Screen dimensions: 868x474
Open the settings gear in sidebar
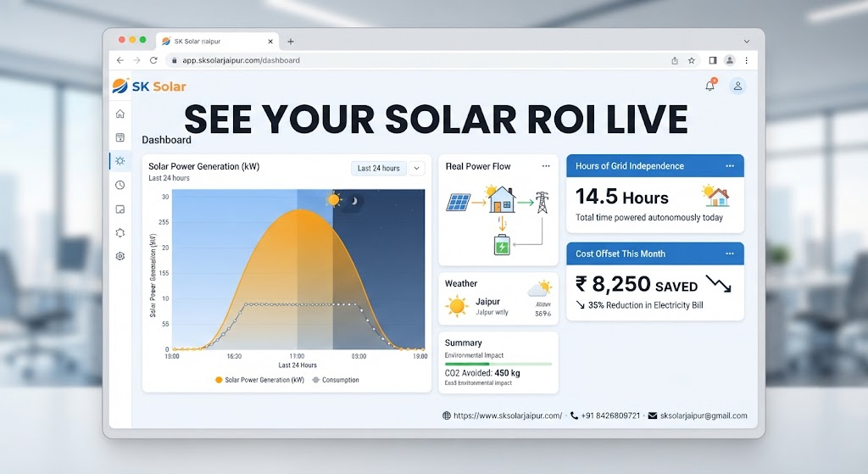[x=120, y=256]
